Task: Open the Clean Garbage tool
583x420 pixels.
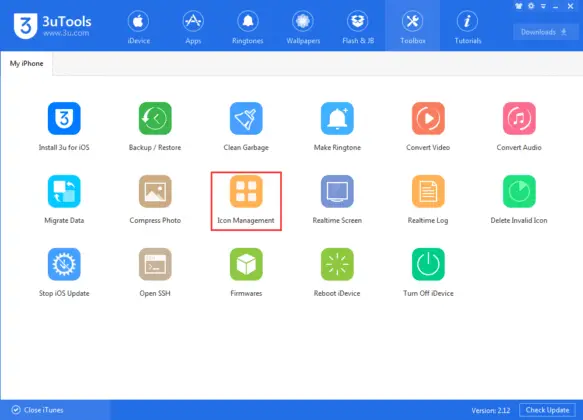Action: pos(246,126)
